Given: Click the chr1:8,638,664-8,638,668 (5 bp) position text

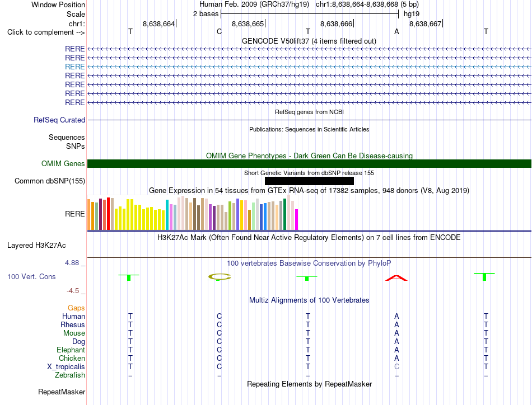Looking at the screenshot, I should (367, 4).
